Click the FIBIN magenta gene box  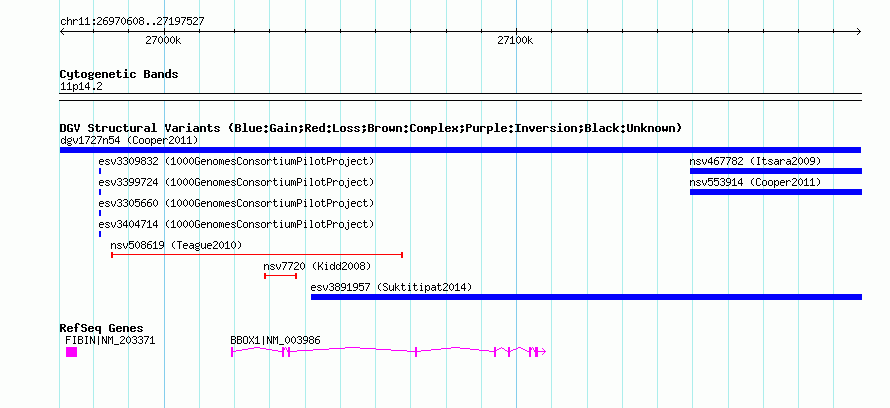(x=71, y=352)
